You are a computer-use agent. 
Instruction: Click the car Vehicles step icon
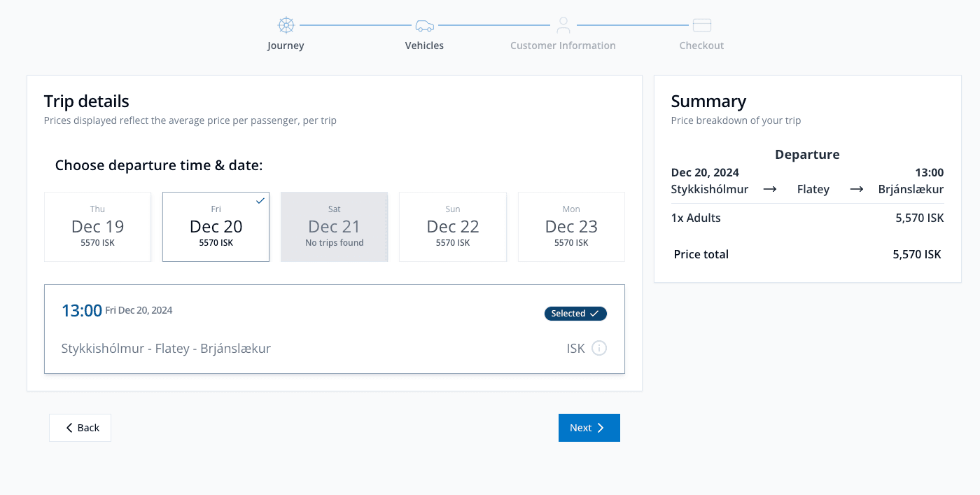pos(424,26)
